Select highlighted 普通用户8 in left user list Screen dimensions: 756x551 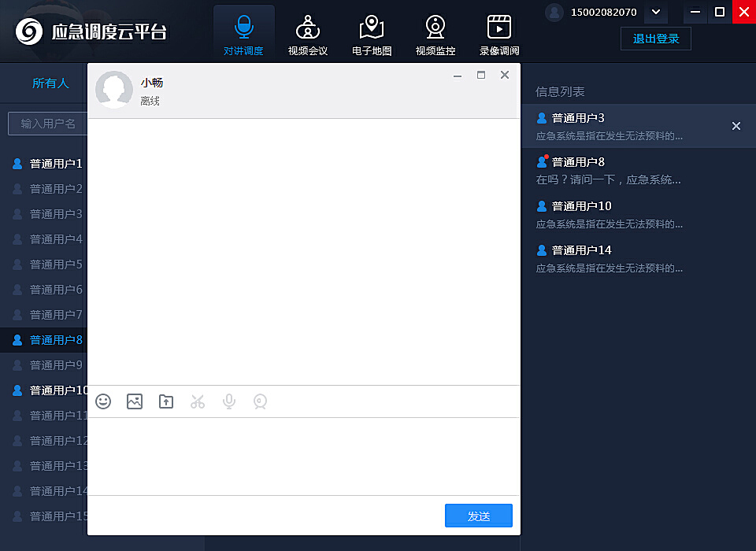[44, 340]
